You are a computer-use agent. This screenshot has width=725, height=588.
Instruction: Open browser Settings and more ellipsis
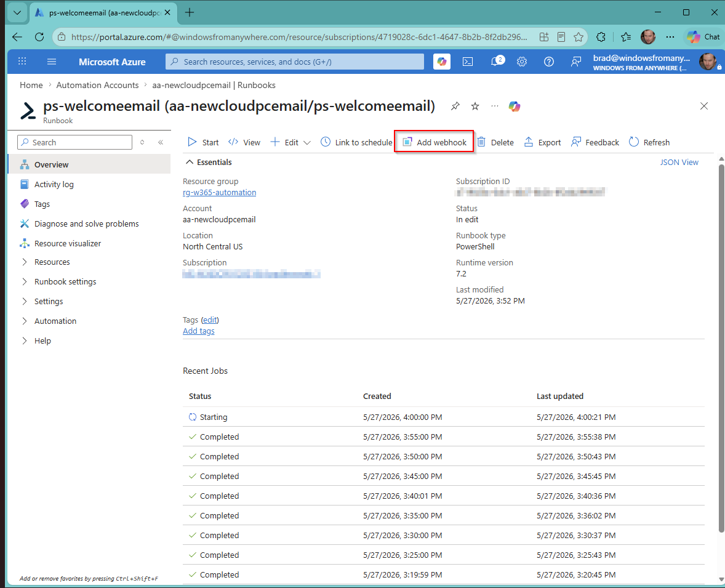pos(670,37)
